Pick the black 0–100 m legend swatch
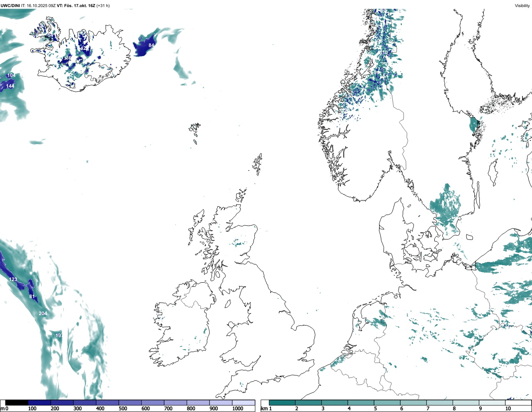 17,402
